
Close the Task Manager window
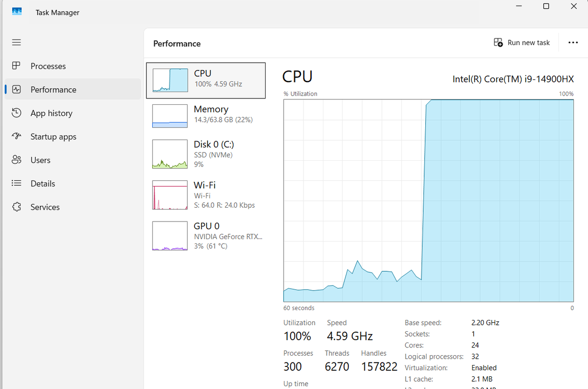point(574,6)
